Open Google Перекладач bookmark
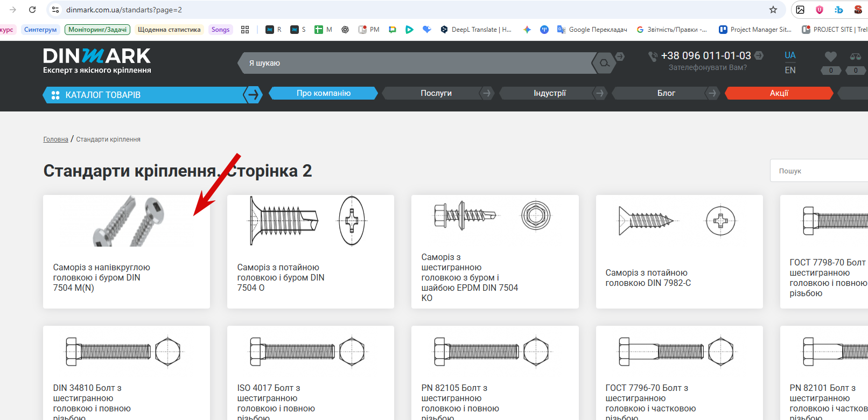 pyautogui.click(x=592, y=30)
